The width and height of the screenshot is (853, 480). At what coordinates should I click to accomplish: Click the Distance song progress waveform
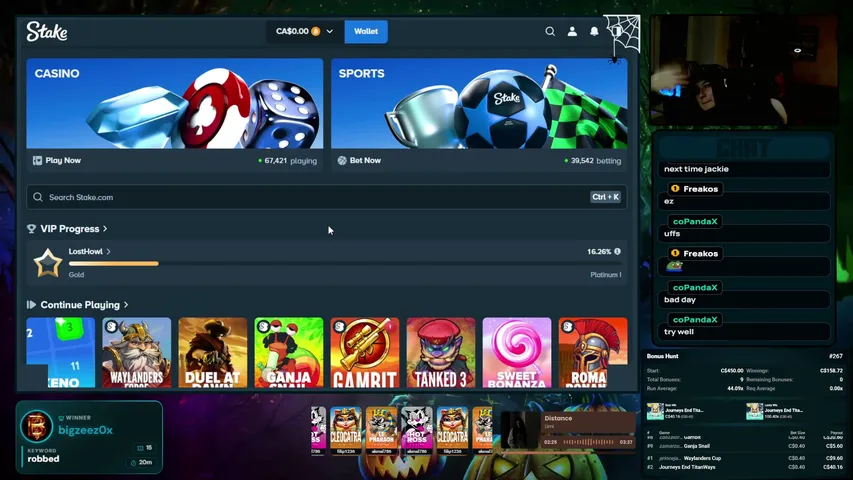[x=589, y=442]
